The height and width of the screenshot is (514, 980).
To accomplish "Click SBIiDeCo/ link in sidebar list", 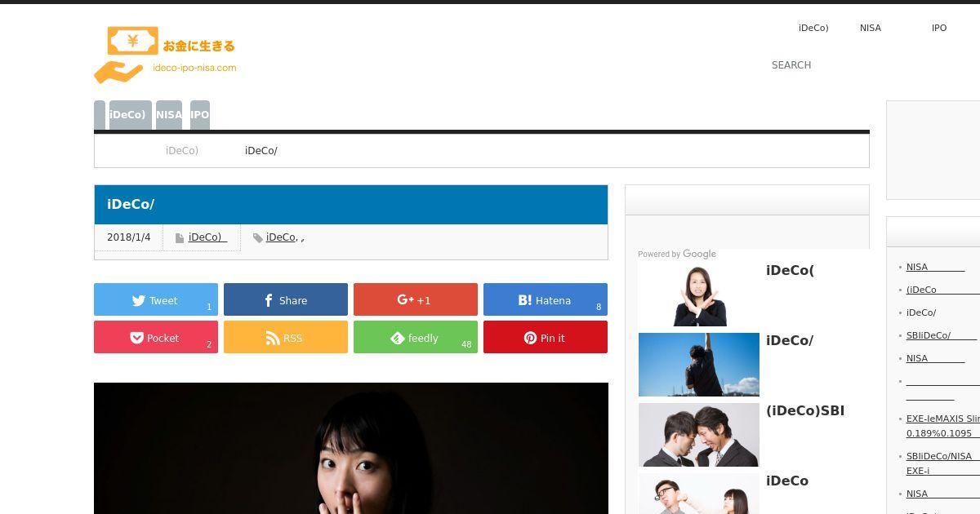I will click(x=941, y=335).
